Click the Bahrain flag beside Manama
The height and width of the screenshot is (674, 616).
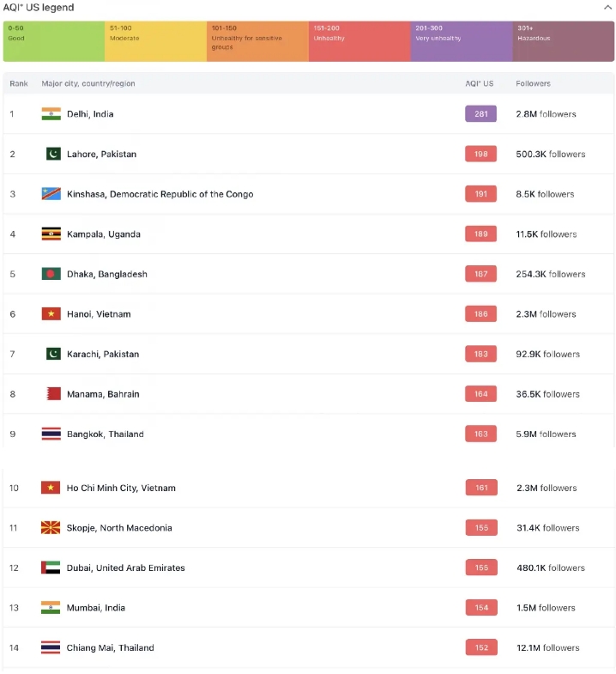point(53,394)
